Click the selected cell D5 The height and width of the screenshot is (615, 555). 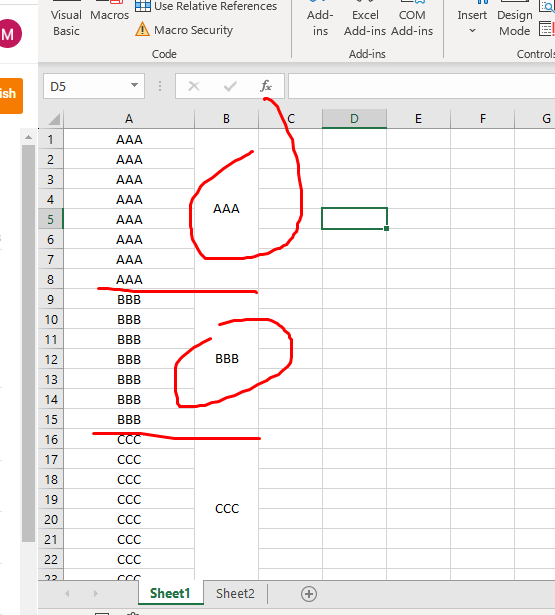click(x=354, y=218)
